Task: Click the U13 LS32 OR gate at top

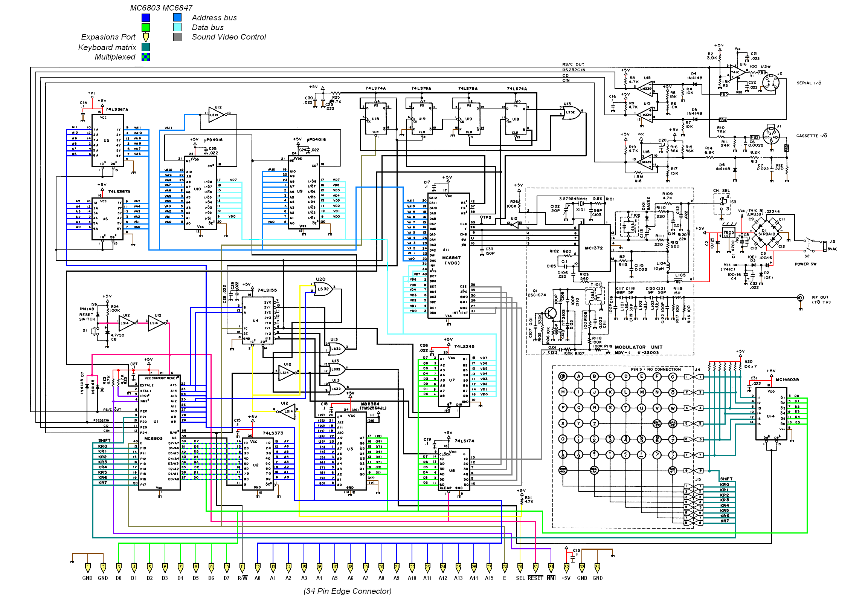Action: pos(571,112)
